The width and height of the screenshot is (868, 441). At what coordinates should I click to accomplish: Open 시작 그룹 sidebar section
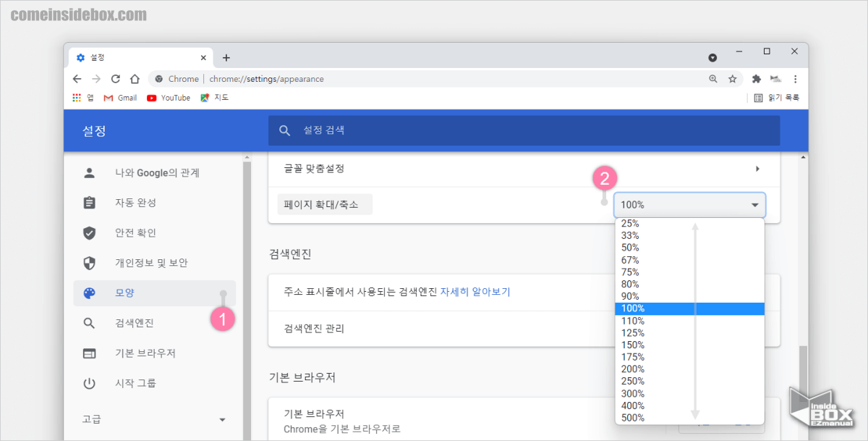point(155,383)
